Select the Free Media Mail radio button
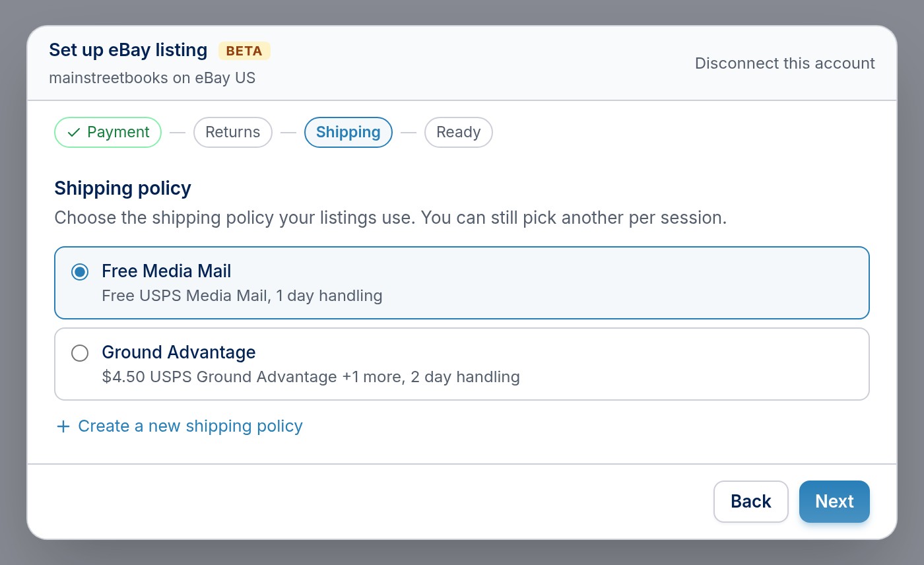 80,272
